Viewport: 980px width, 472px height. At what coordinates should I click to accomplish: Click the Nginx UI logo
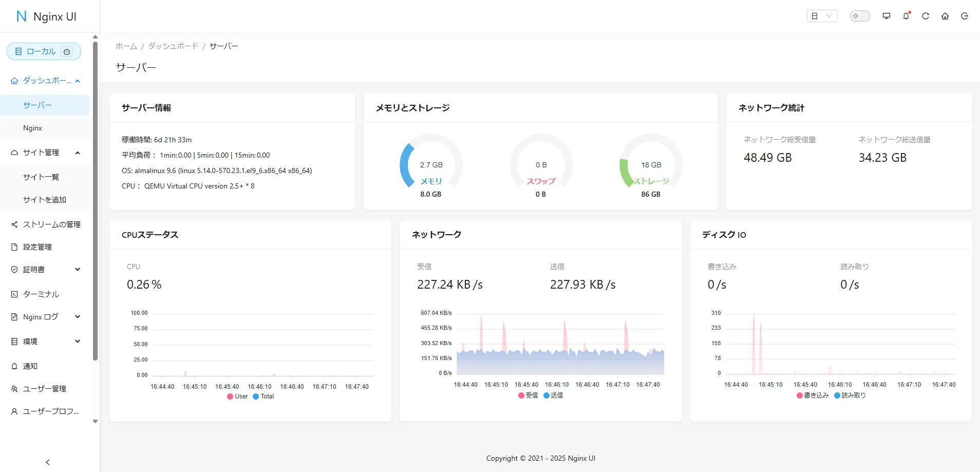click(46, 16)
